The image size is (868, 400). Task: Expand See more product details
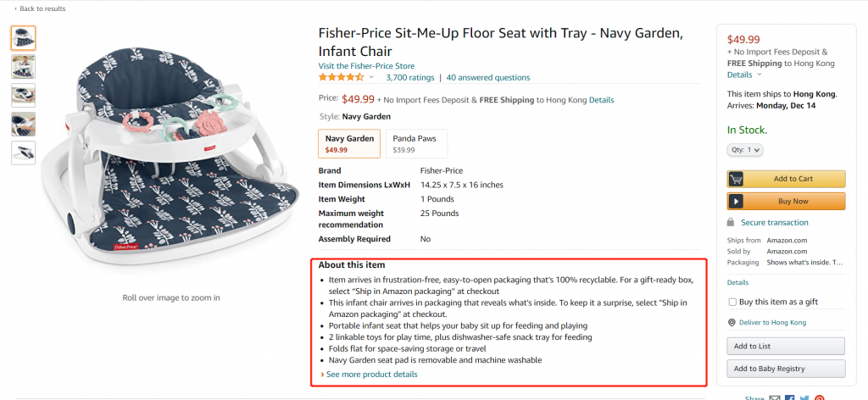coord(369,375)
